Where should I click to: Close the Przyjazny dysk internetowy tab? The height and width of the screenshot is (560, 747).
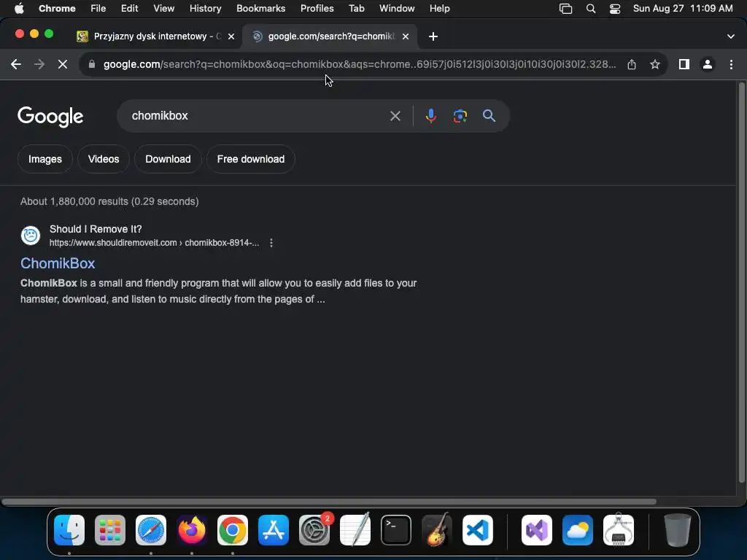(x=231, y=36)
